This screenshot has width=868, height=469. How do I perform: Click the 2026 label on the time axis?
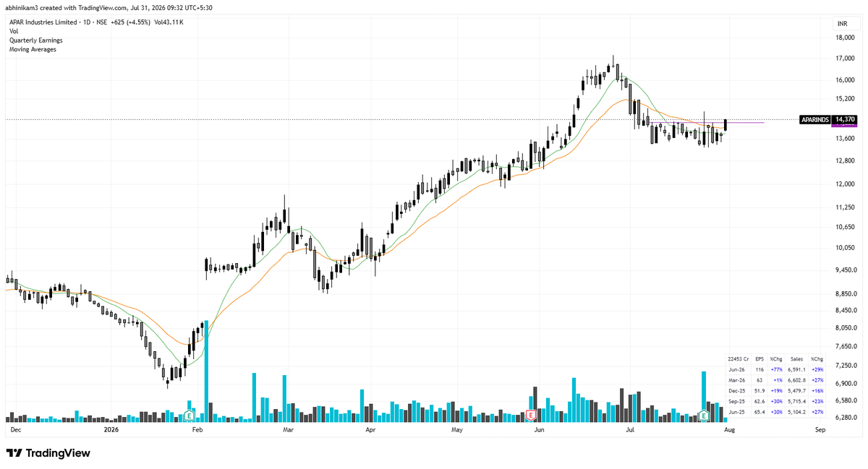pyautogui.click(x=111, y=430)
